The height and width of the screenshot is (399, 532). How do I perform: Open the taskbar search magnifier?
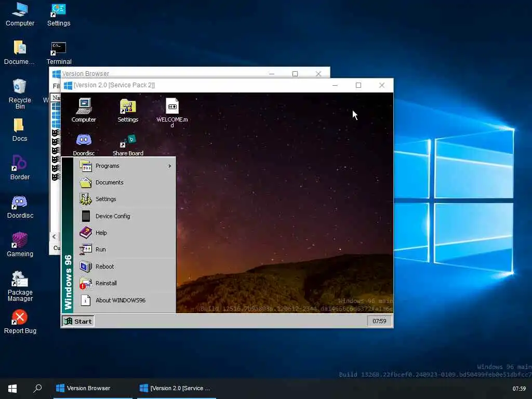[x=37, y=389]
